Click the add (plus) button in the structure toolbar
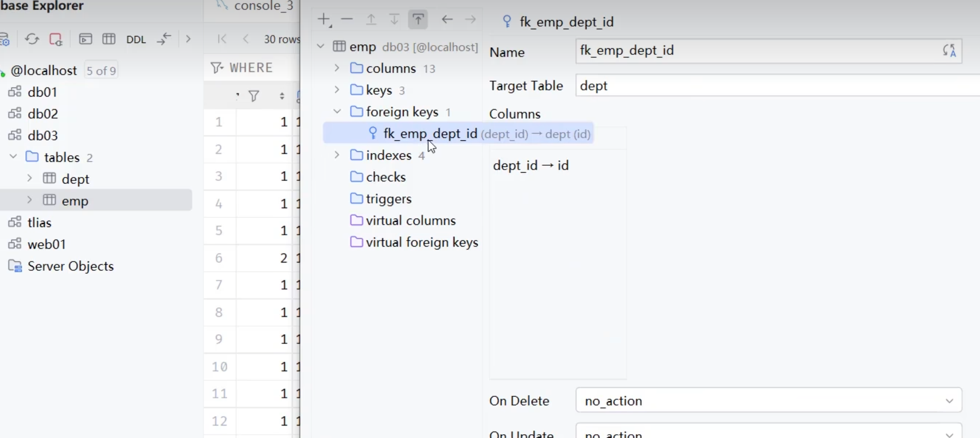 pyautogui.click(x=324, y=20)
